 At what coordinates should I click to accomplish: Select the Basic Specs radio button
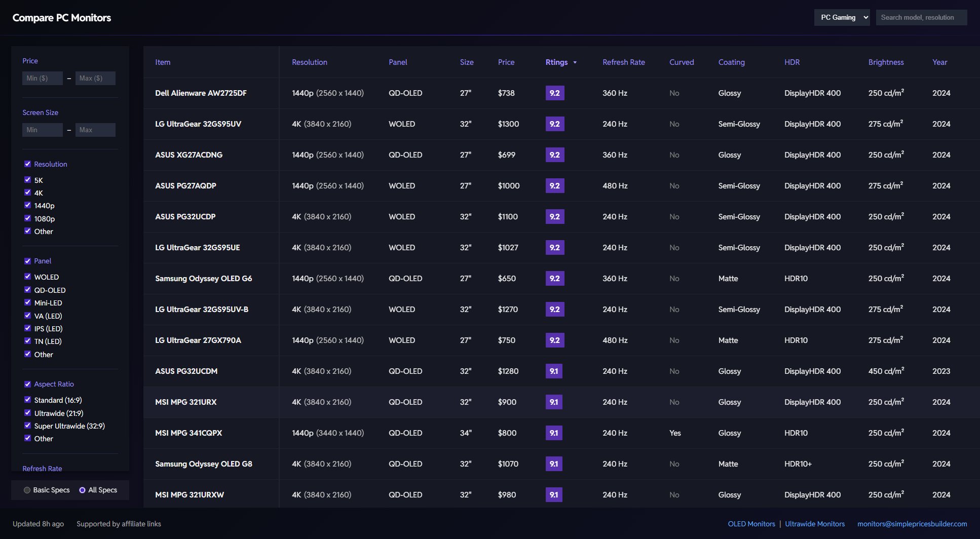[x=27, y=490]
